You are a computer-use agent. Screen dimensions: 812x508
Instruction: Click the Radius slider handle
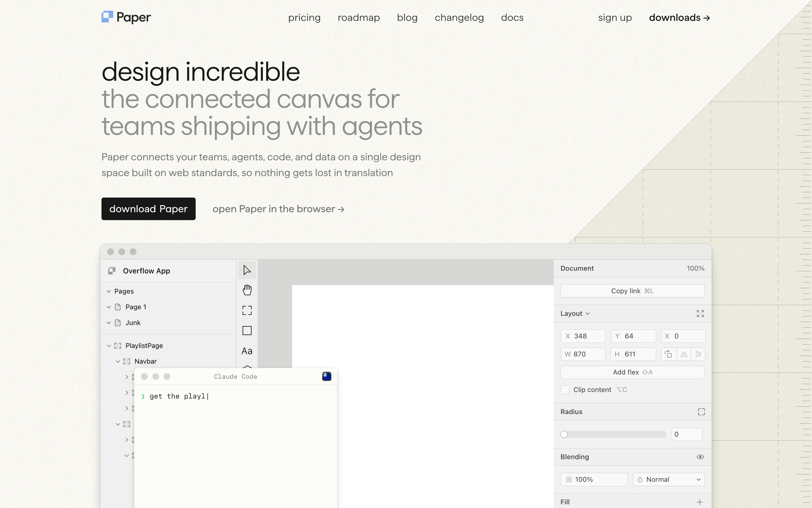pos(564,434)
